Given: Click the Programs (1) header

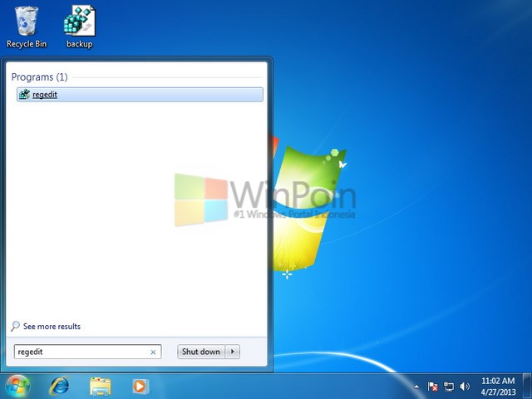Looking at the screenshot, I should (x=39, y=77).
